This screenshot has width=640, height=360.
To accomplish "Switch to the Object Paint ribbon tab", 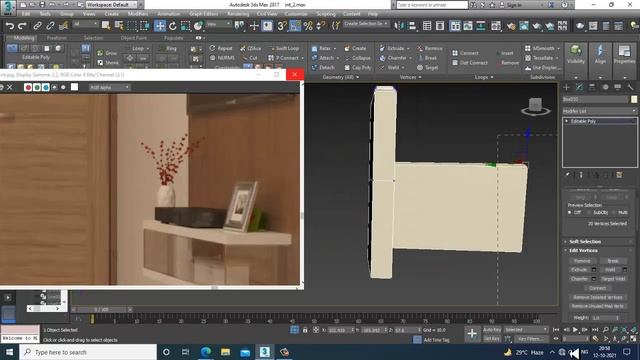I will tap(133, 38).
